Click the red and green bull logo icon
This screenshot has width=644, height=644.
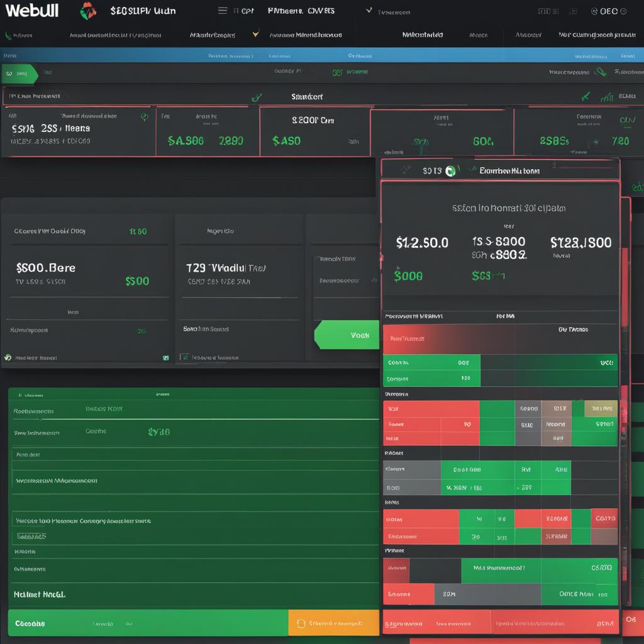click(x=88, y=11)
